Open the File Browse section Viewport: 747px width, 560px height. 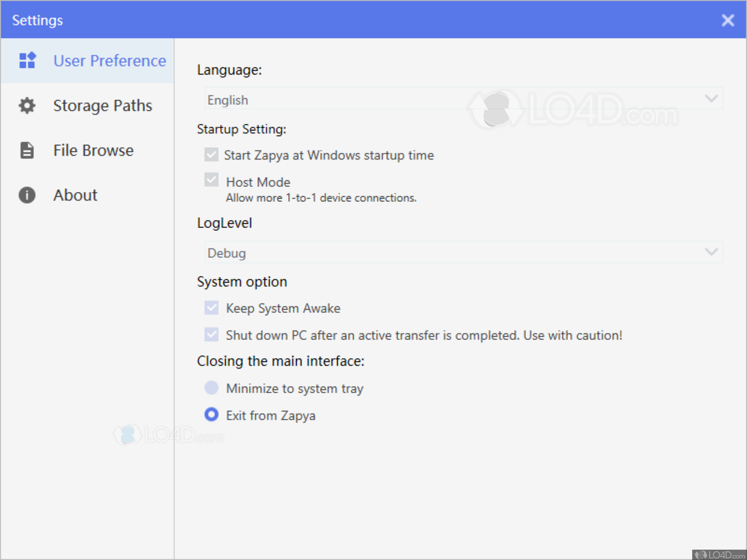[x=93, y=150]
